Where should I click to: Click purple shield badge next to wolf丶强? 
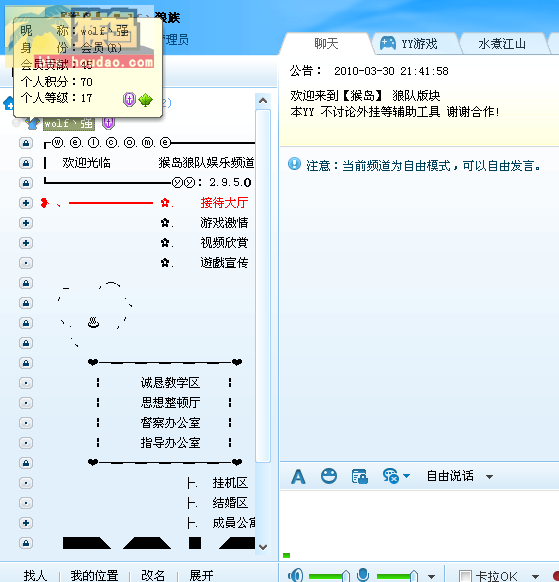(108, 122)
